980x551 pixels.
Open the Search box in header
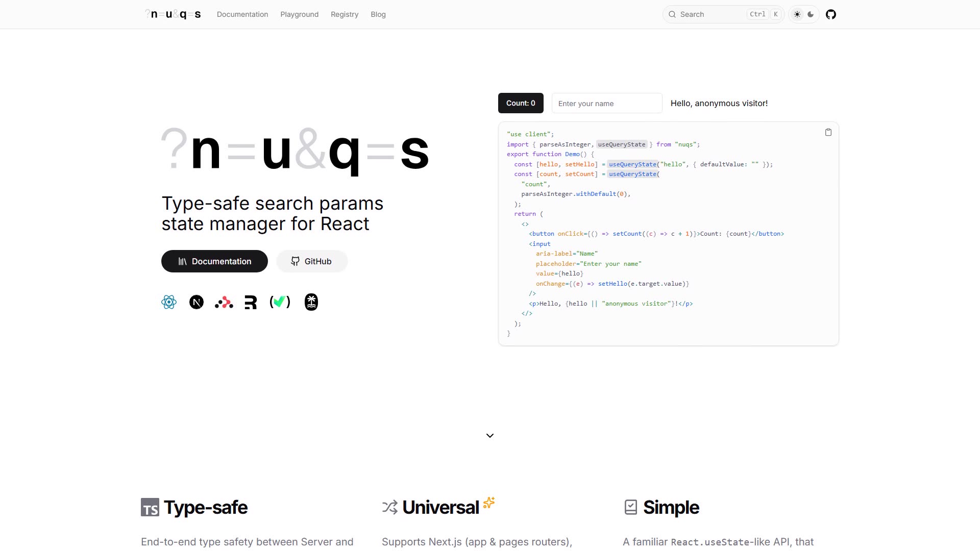pos(723,14)
